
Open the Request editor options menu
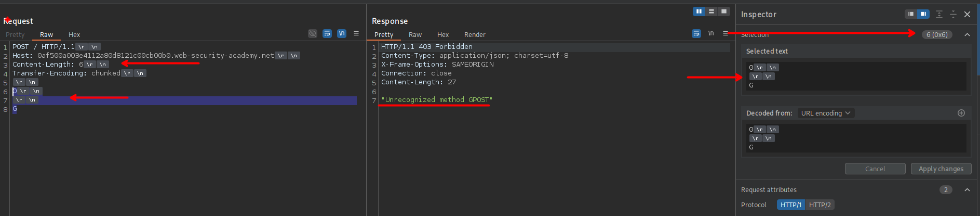point(356,33)
